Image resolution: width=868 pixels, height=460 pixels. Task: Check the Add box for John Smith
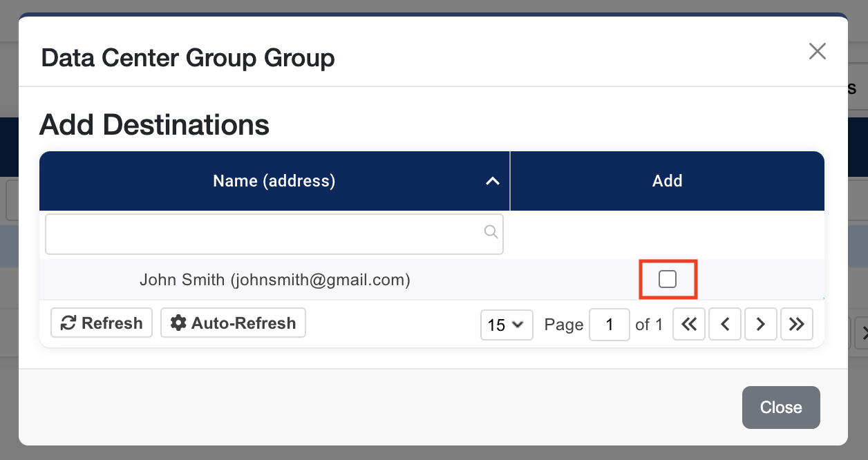667,279
